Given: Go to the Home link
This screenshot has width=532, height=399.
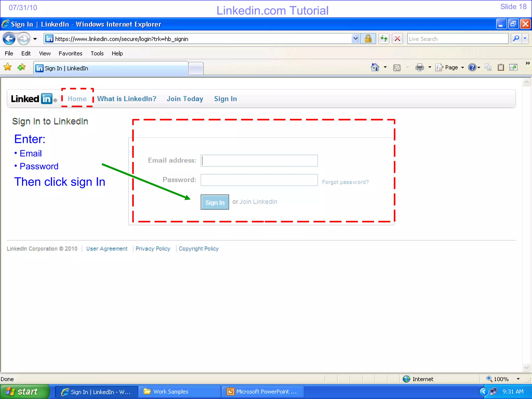Looking at the screenshot, I should click(77, 99).
